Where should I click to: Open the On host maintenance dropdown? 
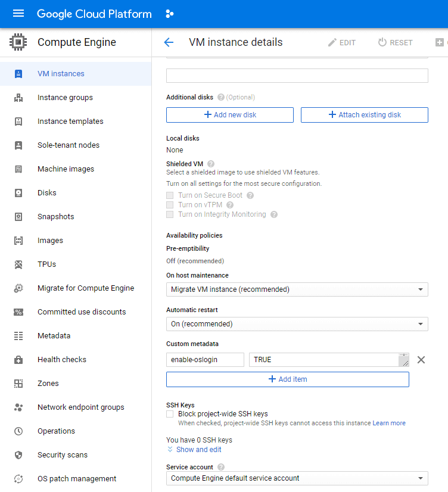coord(297,289)
